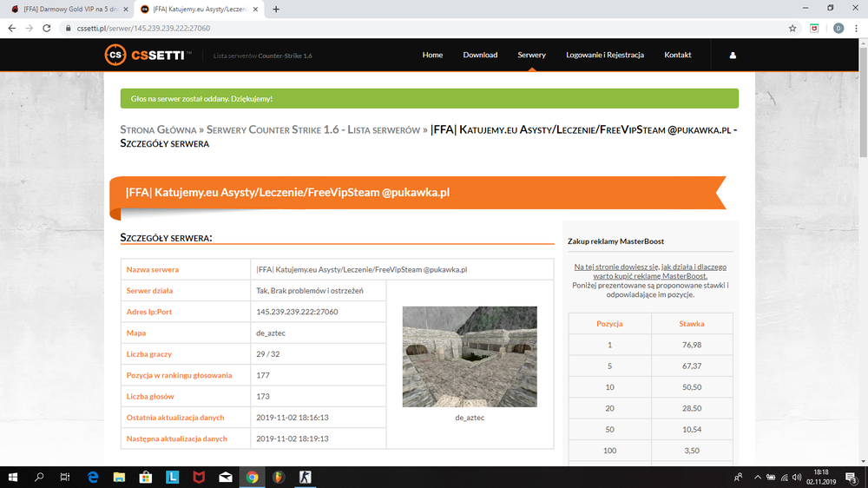The height and width of the screenshot is (488, 868).
Task: Open Chrome three-dot menu
Action: [856, 29]
